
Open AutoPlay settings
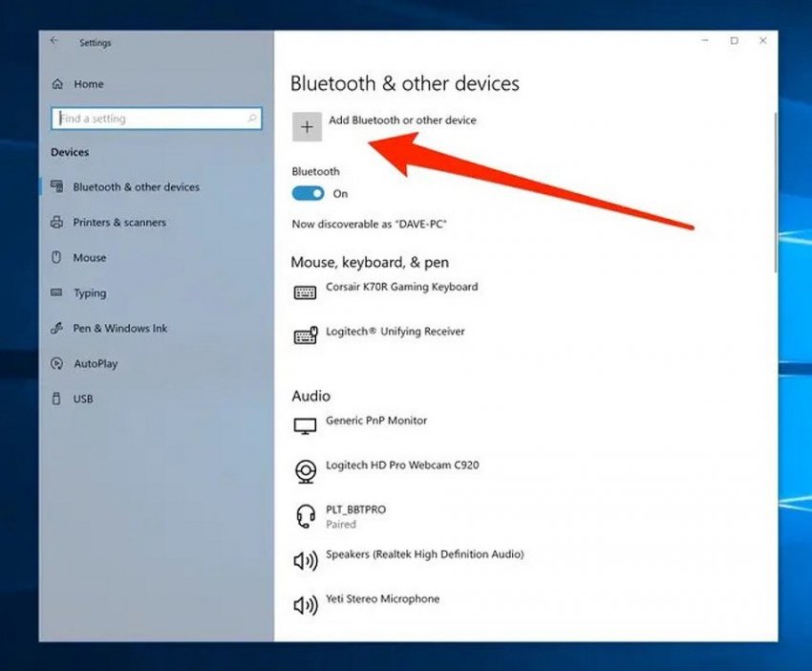(96, 364)
